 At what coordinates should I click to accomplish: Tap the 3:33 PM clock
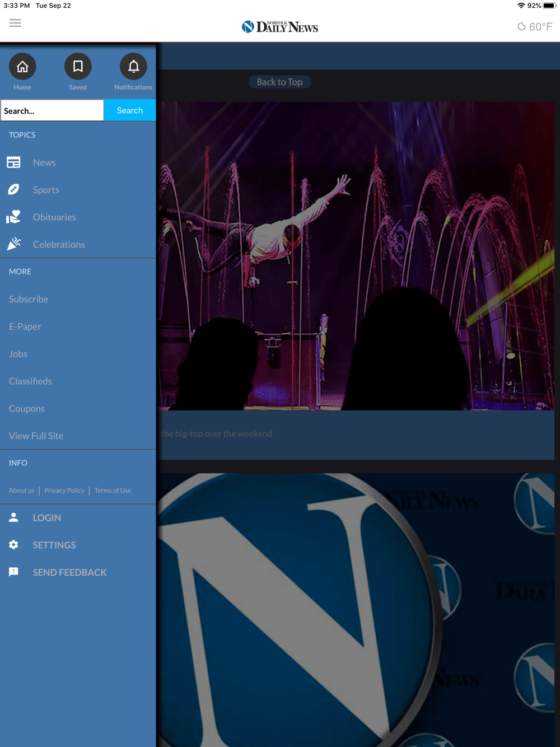[16, 6]
